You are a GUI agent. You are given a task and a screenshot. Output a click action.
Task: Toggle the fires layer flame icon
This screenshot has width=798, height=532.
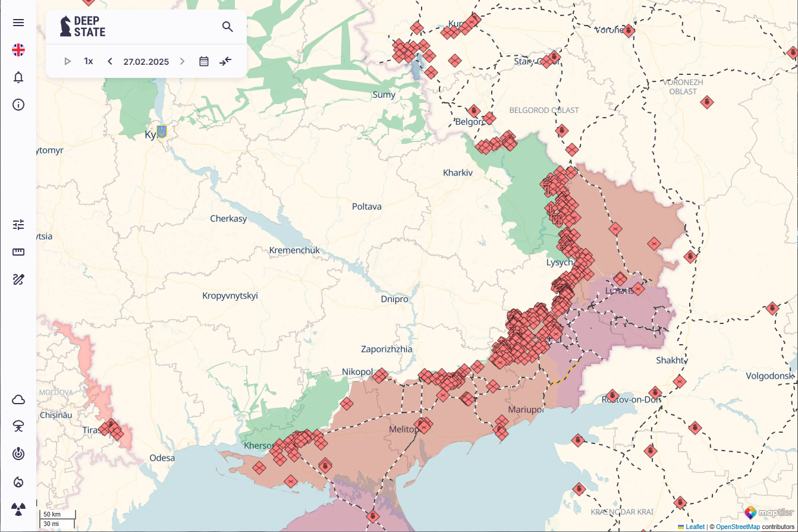pyautogui.click(x=18, y=481)
